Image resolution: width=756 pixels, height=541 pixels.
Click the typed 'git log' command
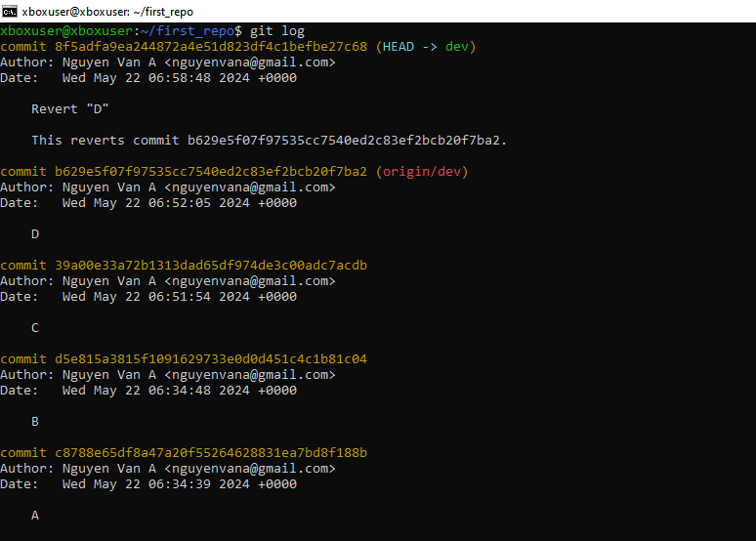click(277, 31)
